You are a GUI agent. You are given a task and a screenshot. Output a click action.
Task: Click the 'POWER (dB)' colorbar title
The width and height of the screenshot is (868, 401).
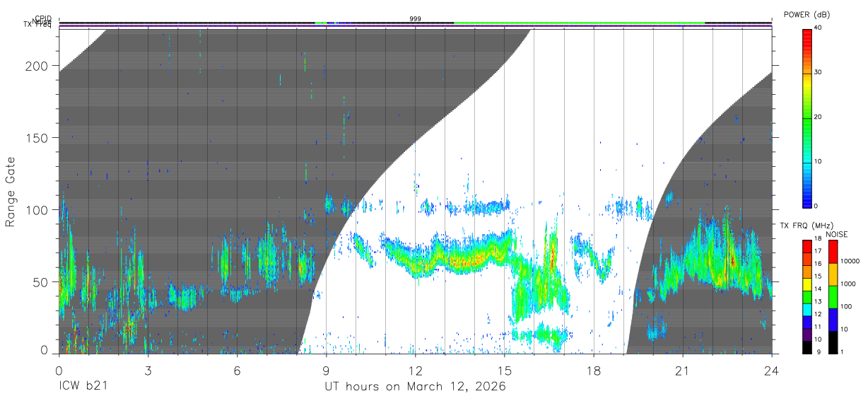807,15
